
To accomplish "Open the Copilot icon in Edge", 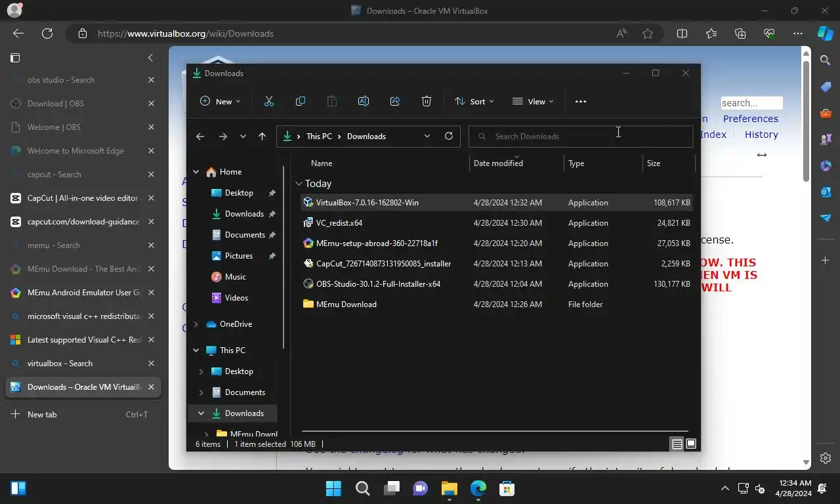I will tap(825, 33).
